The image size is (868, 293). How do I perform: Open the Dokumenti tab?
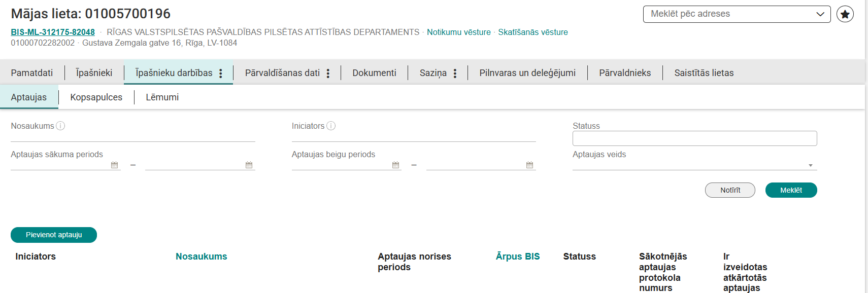tap(374, 73)
